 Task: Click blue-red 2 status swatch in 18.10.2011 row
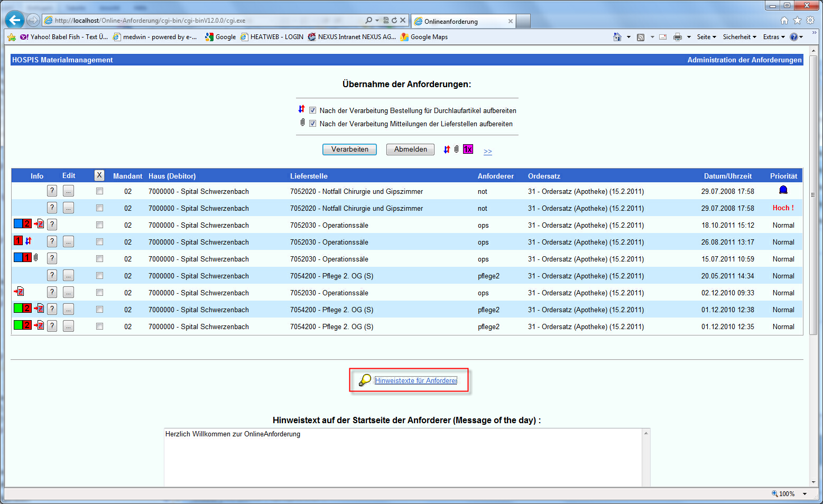pos(23,223)
